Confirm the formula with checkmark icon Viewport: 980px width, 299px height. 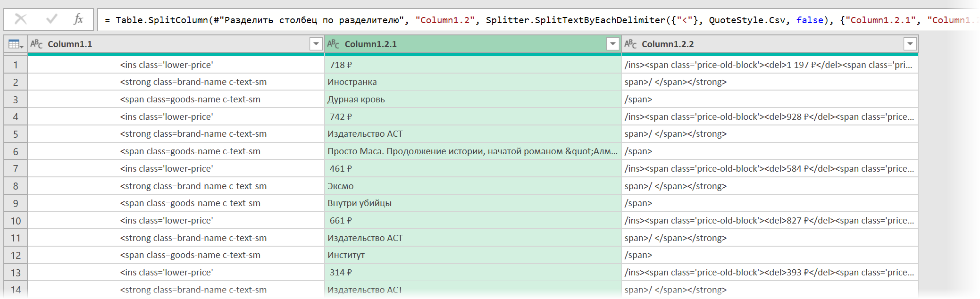tap(51, 19)
